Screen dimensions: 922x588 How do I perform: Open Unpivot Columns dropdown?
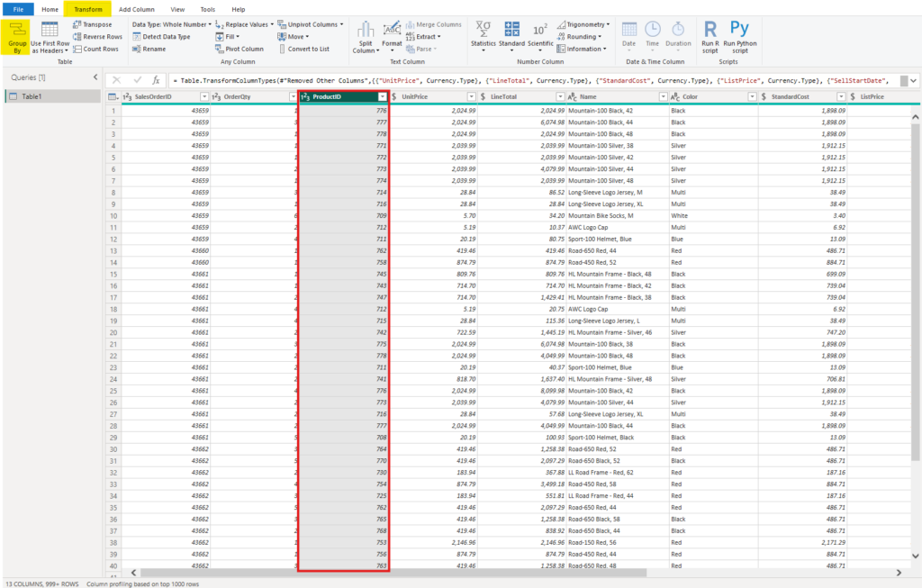coord(311,24)
